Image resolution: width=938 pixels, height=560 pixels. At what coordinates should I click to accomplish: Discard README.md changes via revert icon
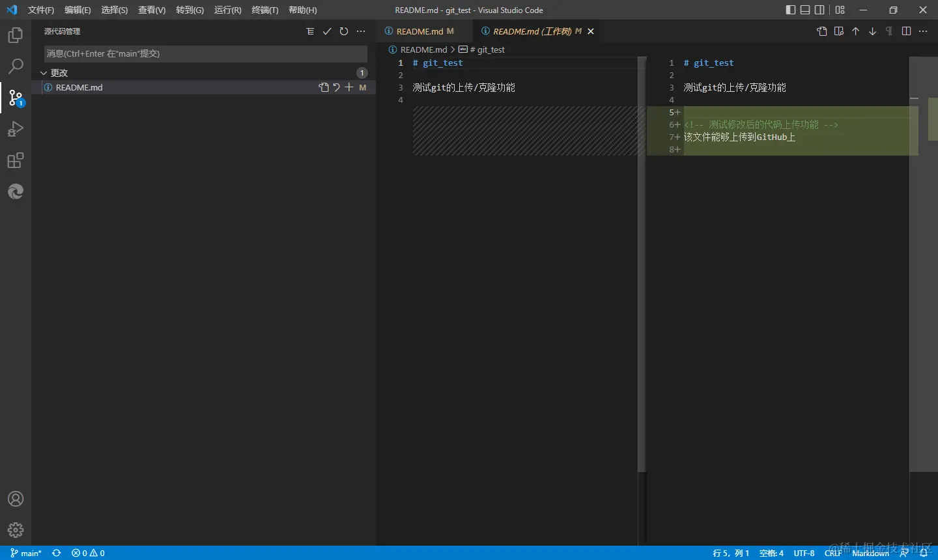tap(337, 87)
